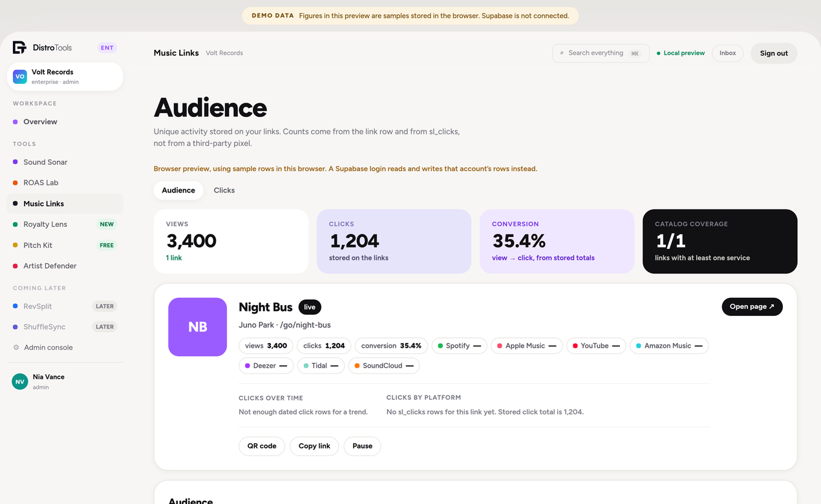The image size is (821, 504).
Task: Click the Tidal service chip
Action: 321,366
